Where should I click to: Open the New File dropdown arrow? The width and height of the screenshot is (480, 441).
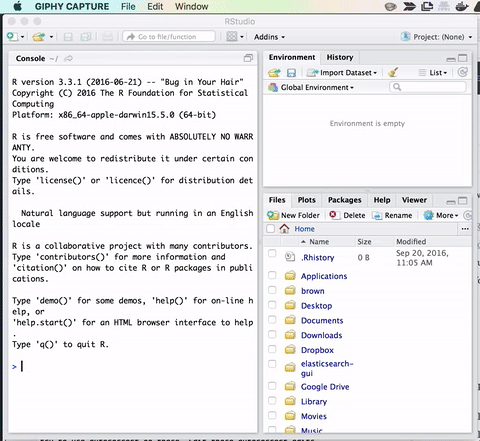click(x=22, y=37)
